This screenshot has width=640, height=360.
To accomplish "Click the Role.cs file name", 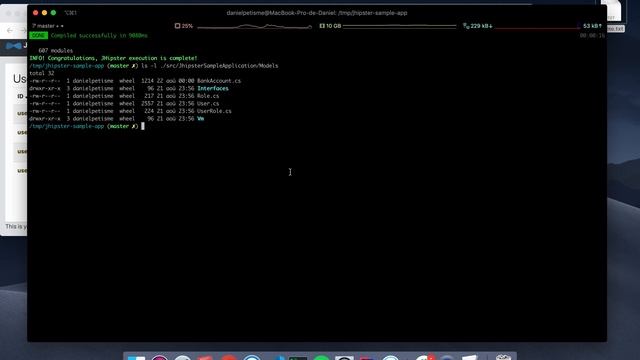I will [208, 96].
